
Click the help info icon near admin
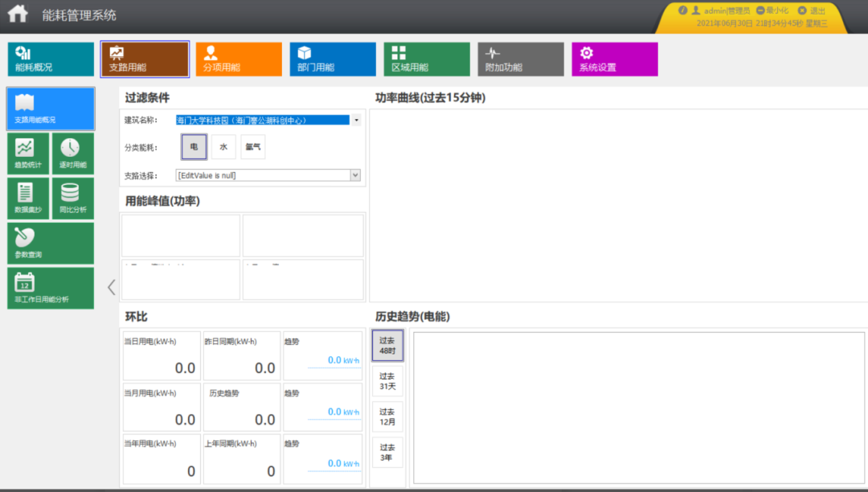[682, 10]
